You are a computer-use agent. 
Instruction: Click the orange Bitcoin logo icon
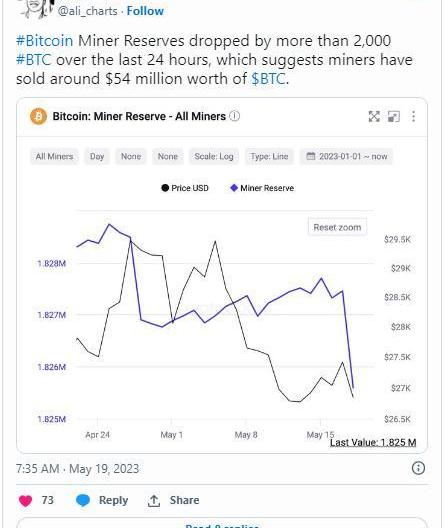(x=38, y=116)
